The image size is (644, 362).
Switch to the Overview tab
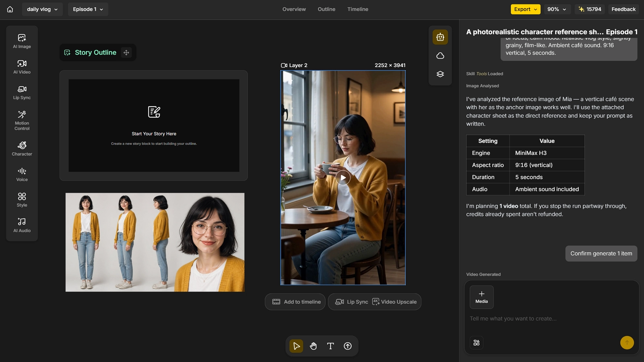294,9
